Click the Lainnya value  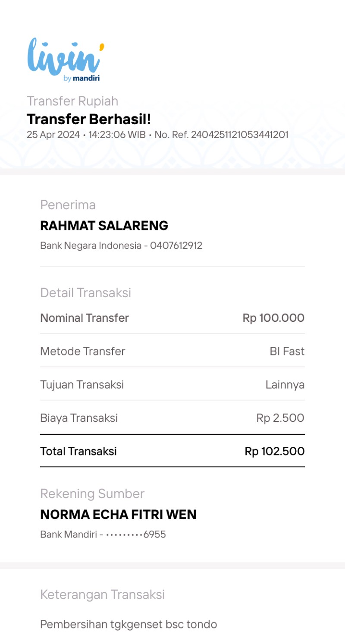(x=285, y=384)
